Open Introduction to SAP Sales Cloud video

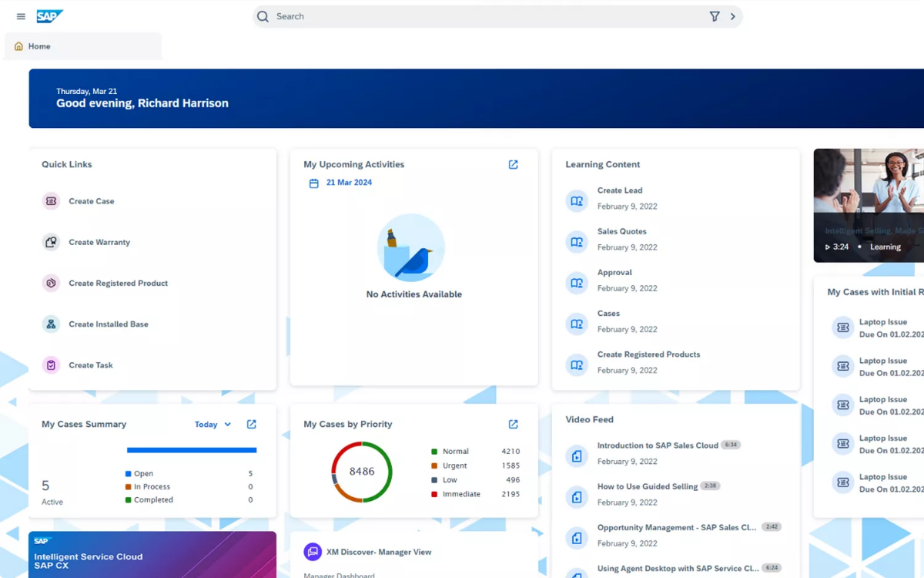pyautogui.click(x=657, y=445)
